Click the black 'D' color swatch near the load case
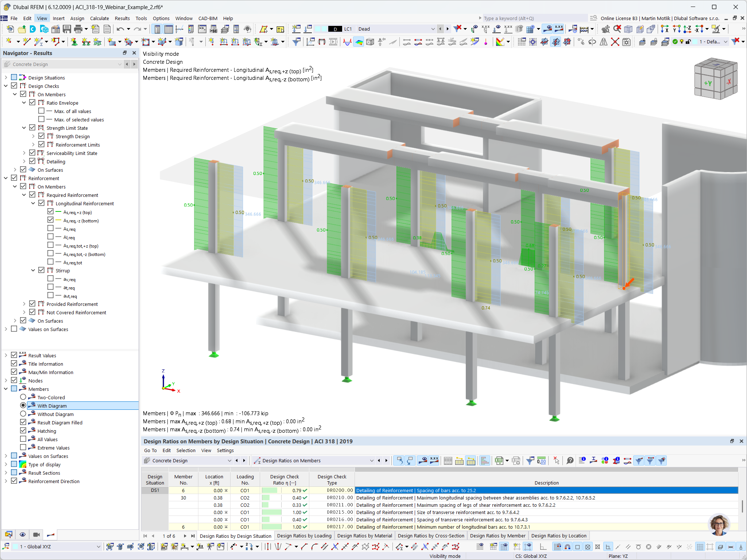 [x=335, y=29]
